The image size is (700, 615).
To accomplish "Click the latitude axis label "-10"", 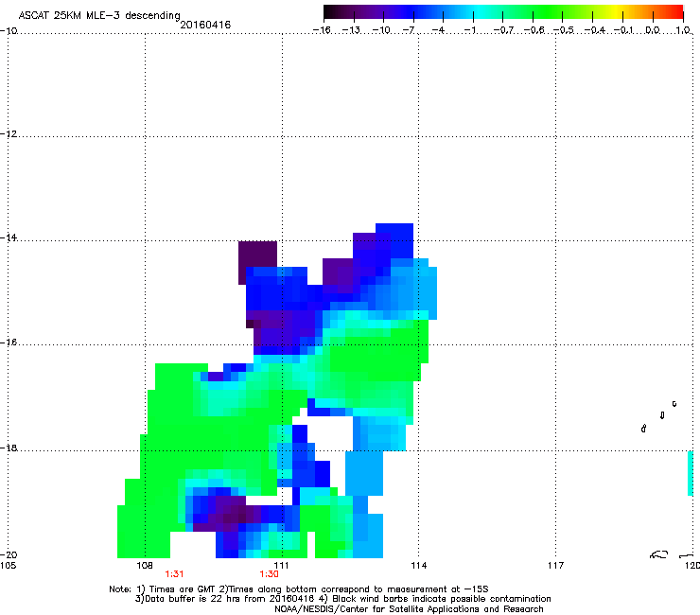I will tap(9, 30).
